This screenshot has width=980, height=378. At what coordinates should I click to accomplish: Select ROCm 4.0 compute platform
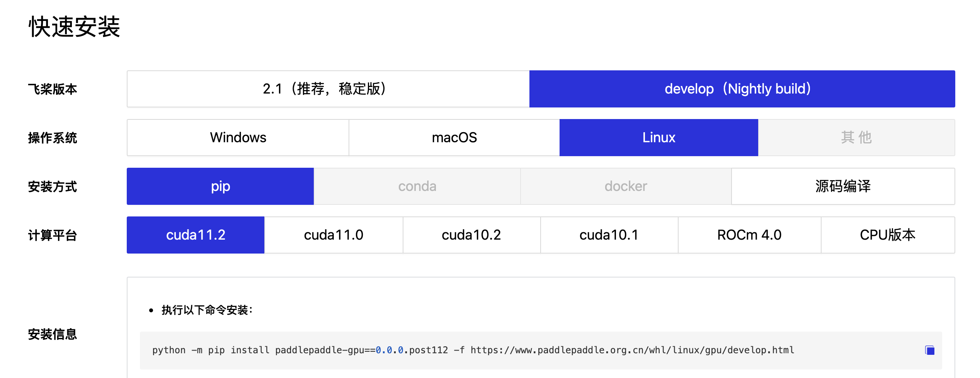click(x=749, y=235)
